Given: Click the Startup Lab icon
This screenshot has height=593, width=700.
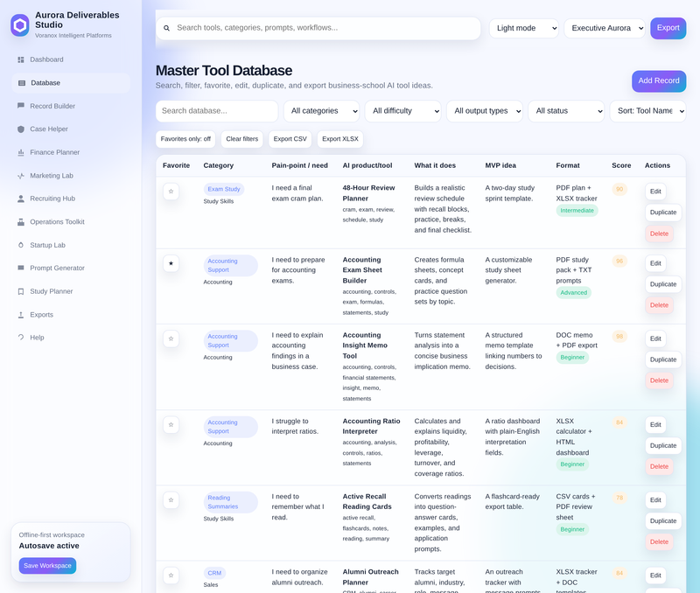Looking at the screenshot, I should pyautogui.click(x=20, y=246).
